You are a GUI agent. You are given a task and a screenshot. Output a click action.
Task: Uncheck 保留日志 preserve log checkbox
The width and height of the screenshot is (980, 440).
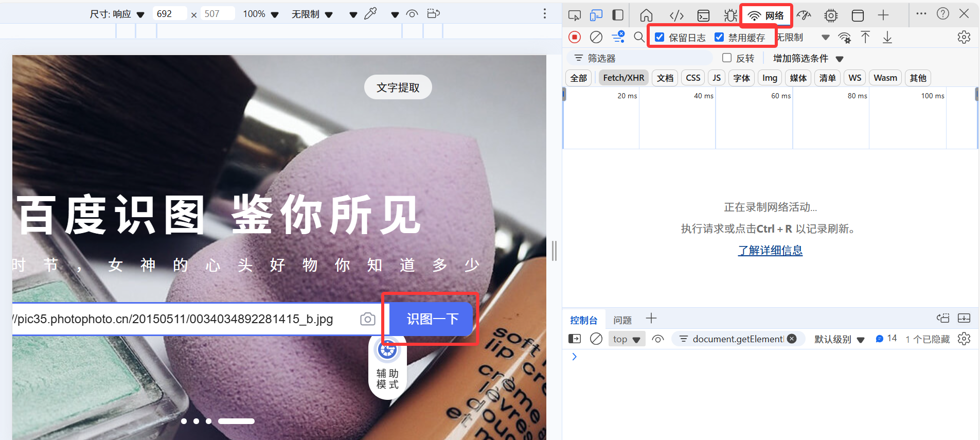(x=660, y=37)
